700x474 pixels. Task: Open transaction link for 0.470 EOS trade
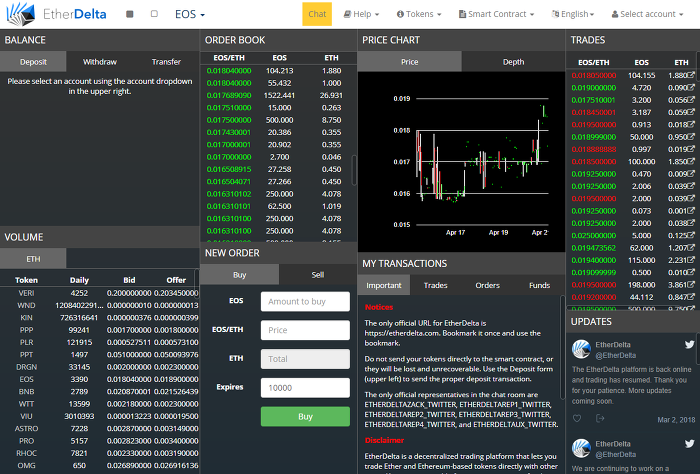(691, 174)
